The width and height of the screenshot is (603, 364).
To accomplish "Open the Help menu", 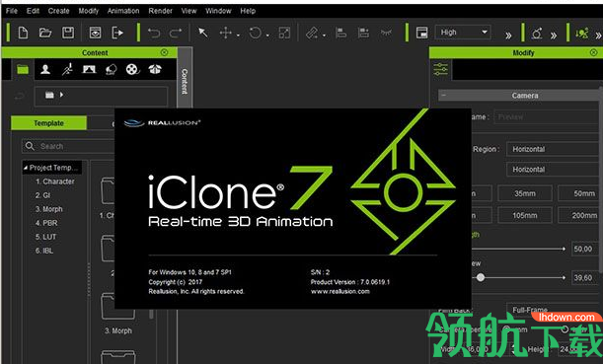I will (x=248, y=11).
